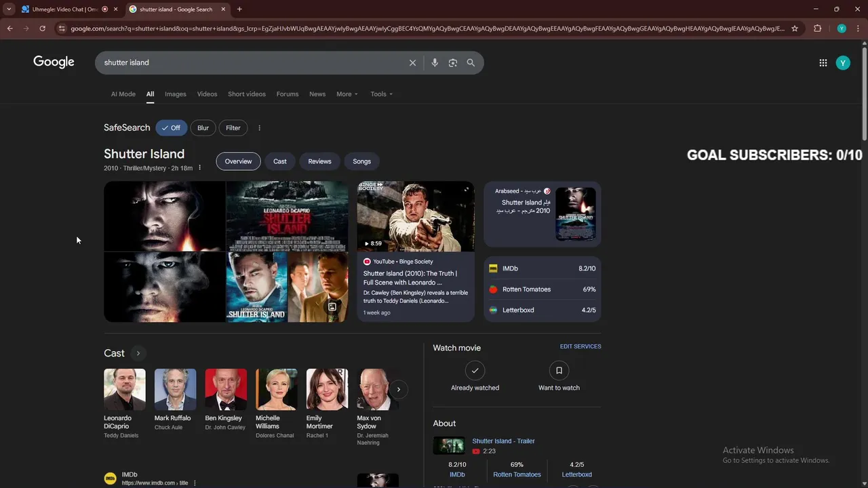The height and width of the screenshot is (488, 868).
Task: Switch to Short videos tab
Action: tap(247, 94)
